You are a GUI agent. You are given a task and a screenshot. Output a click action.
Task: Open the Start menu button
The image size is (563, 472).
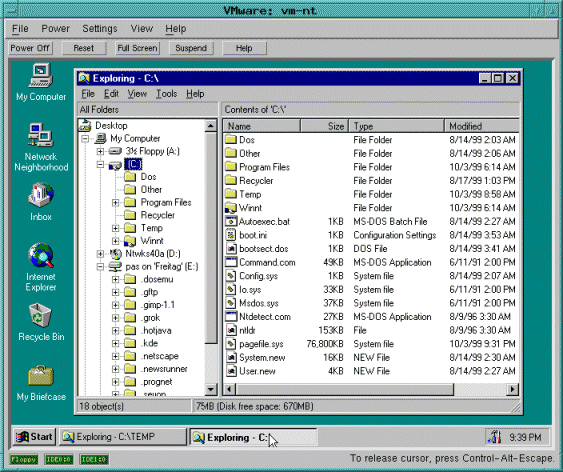click(x=34, y=437)
